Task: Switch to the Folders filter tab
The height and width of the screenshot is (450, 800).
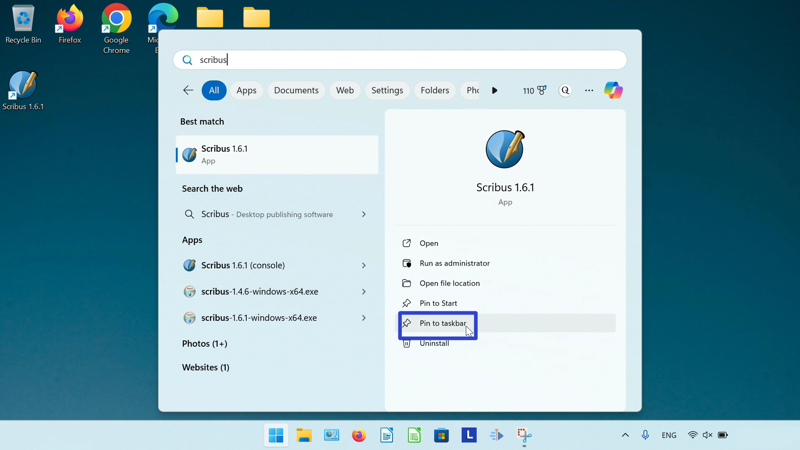Action: point(435,90)
